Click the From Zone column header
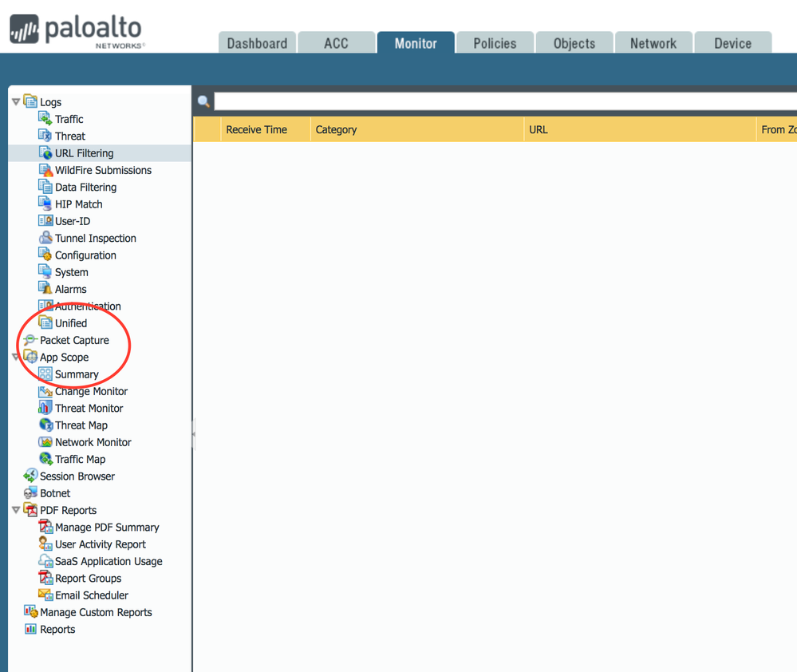Screen dimensions: 797x672 777,129
